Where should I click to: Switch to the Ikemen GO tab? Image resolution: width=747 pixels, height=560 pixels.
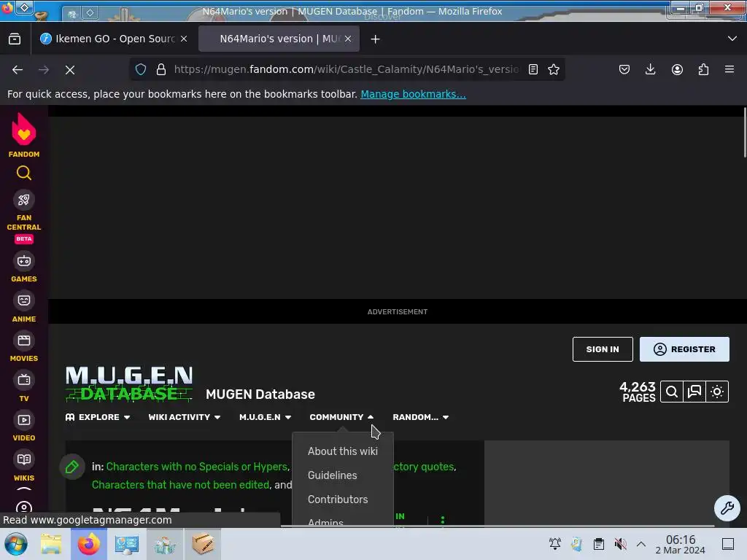107,39
